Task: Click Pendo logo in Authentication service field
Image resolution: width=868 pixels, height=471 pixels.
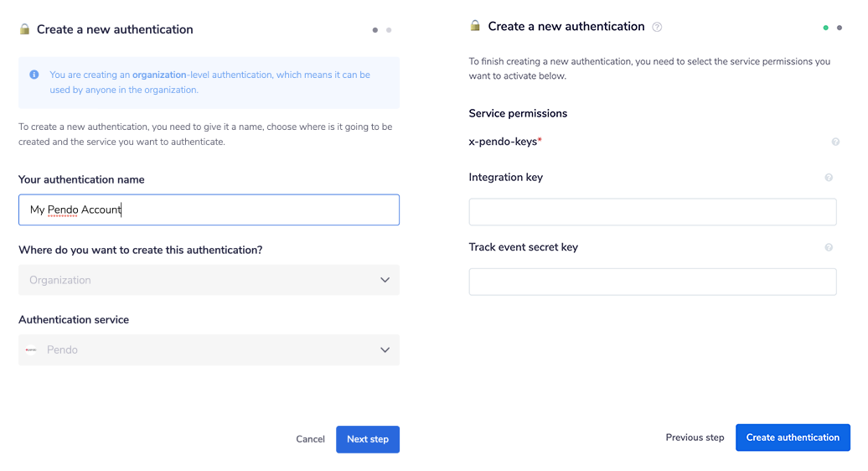Action: (x=31, y=349)
